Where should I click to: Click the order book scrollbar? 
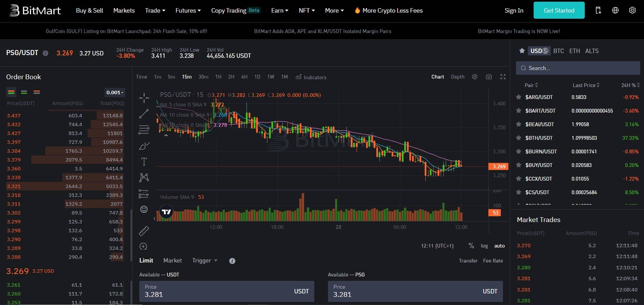pyautogui.click(x=131, y=235)
